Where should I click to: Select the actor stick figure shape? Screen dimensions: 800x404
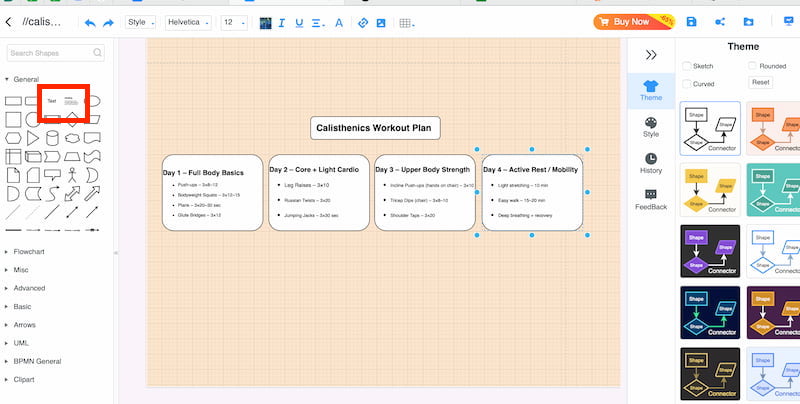[x=72, y=174]
